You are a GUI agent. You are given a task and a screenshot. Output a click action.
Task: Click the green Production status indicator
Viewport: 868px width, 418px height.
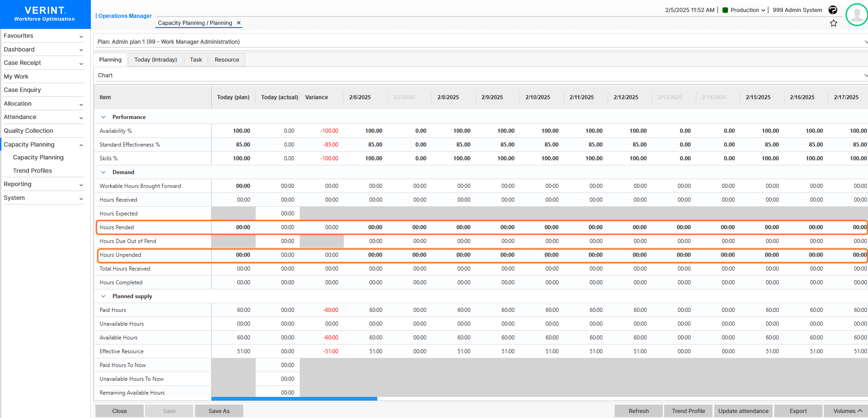[726, 10]
